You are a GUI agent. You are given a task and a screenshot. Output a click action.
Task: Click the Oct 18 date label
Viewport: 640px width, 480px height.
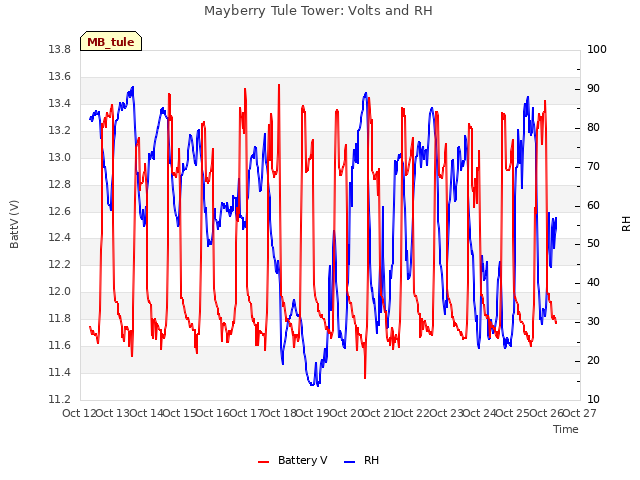pyautogui.click(x=279, y=413)
